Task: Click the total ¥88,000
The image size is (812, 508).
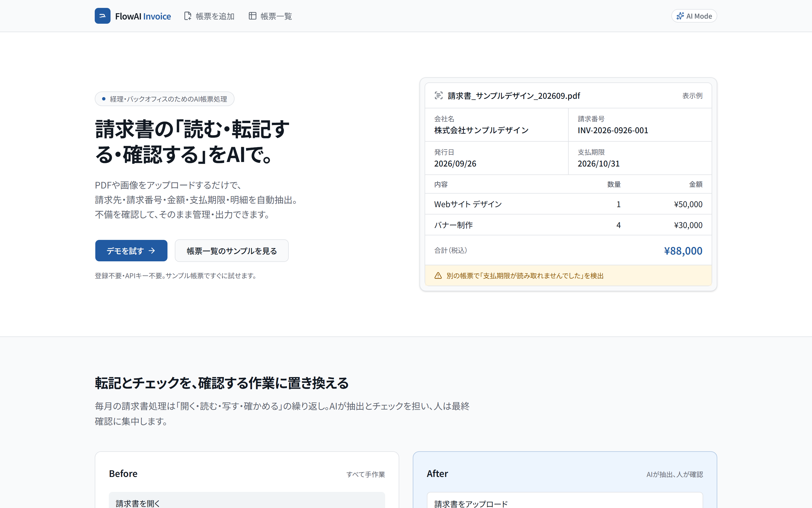Action: point(683,251)
